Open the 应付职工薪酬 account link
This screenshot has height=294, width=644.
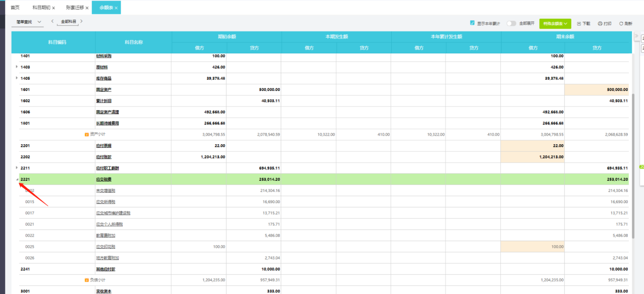108,168
